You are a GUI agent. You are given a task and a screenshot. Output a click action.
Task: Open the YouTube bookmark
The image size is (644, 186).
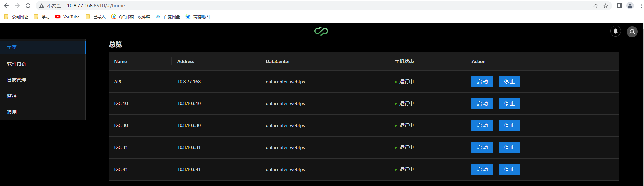point(68,17)
